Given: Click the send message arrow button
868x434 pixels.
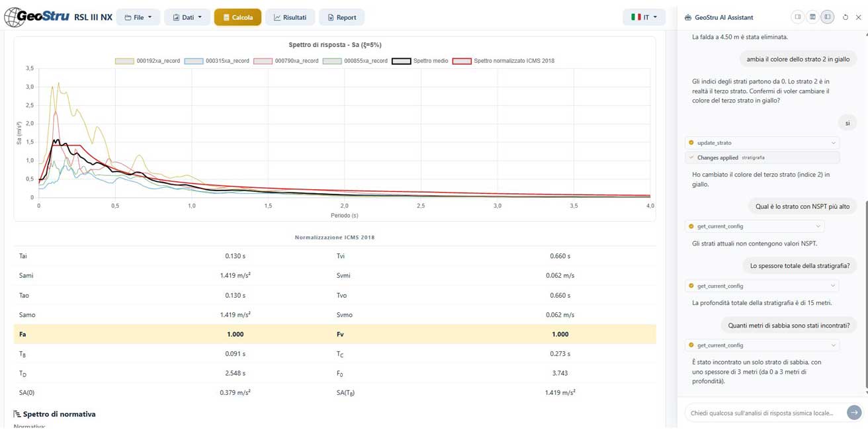Looking at the screenshot, I should pyautogui.click(x=853, y=412).
